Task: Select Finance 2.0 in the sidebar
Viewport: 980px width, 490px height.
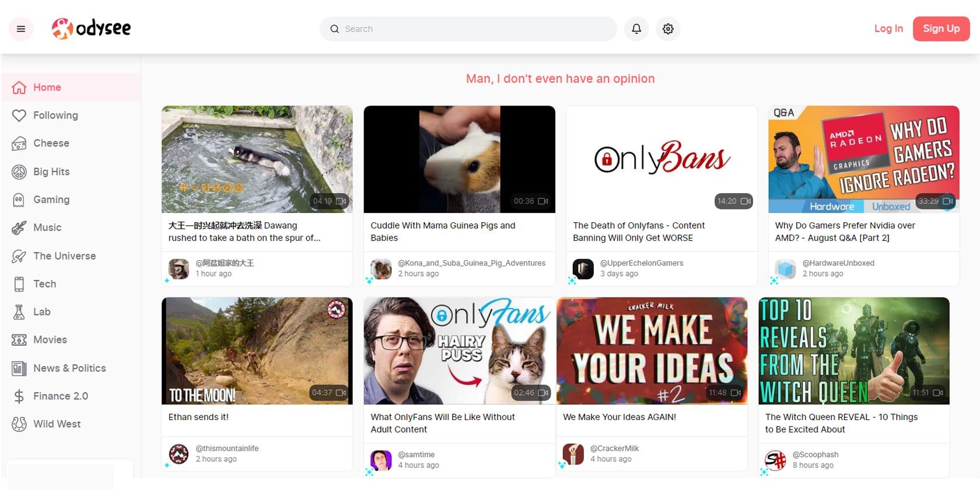Action: pyautogui.click(x=61, y=396)
